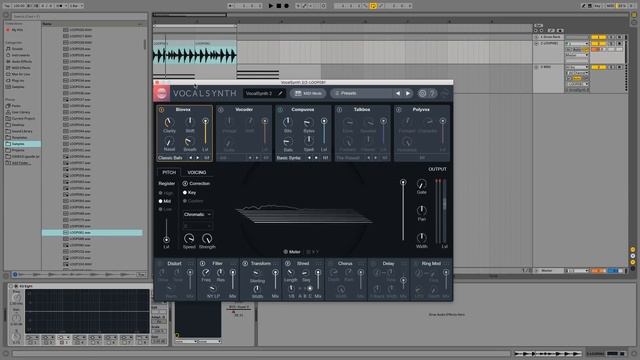Screen dimensions: 640x360
Task: Click the Compuvox Bytes knob
Action: click(x=309, y=122)
